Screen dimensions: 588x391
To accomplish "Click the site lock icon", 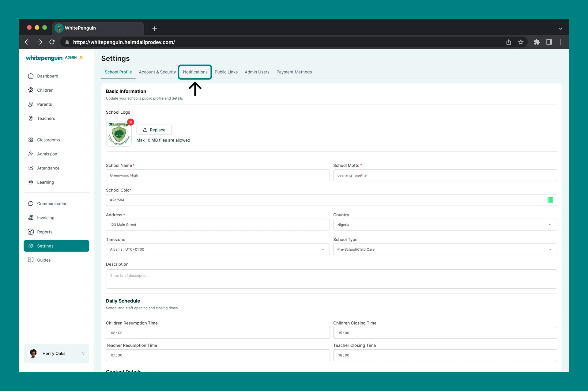I will [x=67, y=42].
